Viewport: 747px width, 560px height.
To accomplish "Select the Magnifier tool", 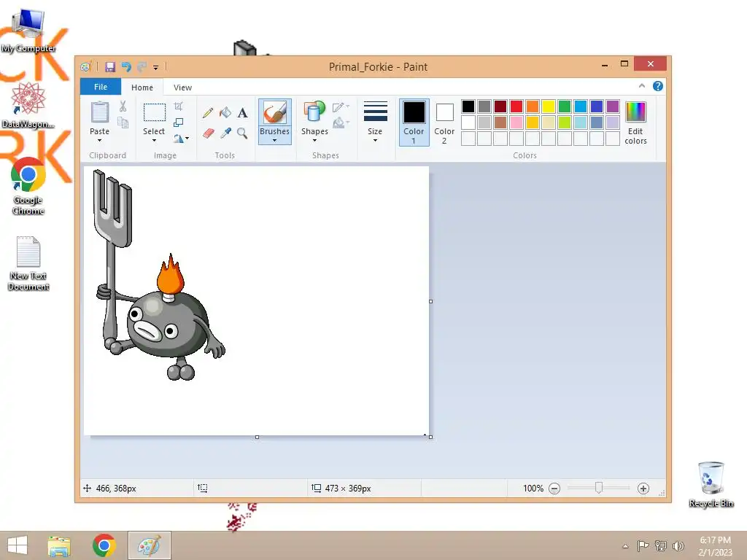I will (242, 133).
